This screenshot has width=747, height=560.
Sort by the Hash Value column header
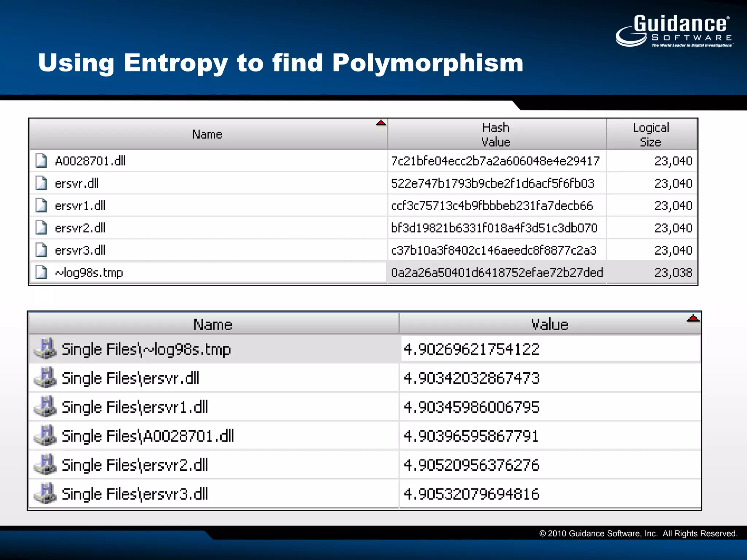point(496,135)
